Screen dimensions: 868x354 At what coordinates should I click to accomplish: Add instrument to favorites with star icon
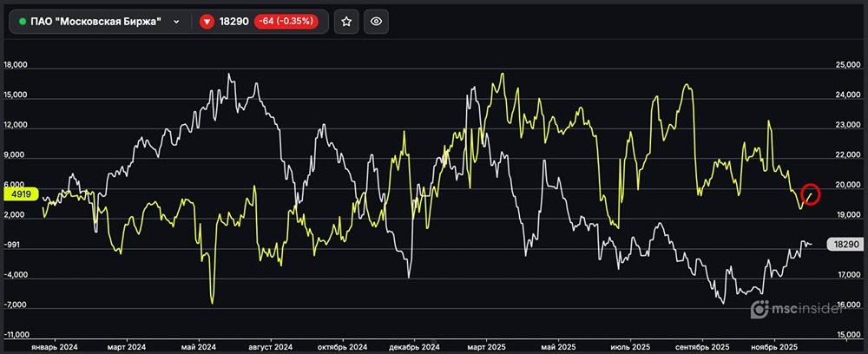pos(346,22)
